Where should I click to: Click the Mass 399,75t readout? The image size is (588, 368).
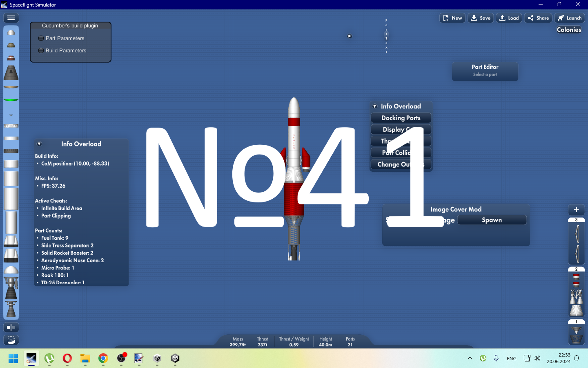tap(238, 342)
